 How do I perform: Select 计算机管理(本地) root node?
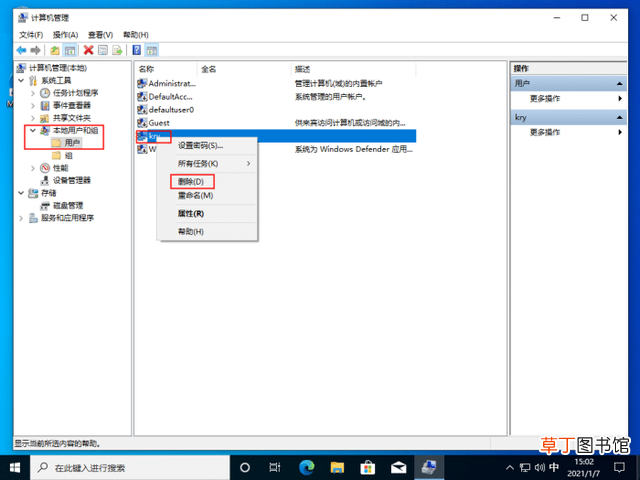[52, 68]
